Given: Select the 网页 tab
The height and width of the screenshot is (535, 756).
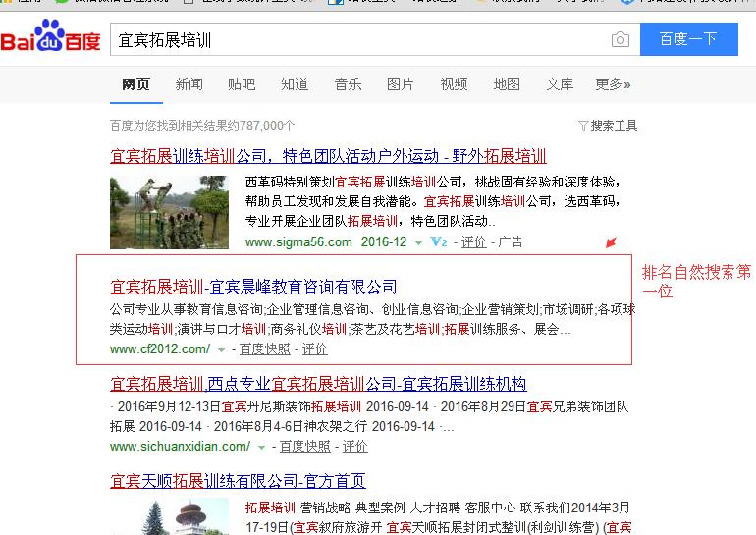Looking at the screenshot, I should tap(135, 84).
